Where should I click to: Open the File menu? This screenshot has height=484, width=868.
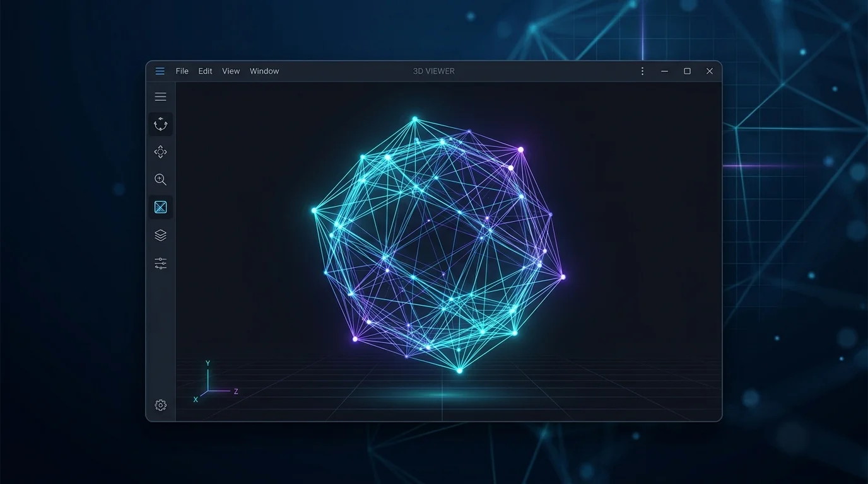(182, 71)
